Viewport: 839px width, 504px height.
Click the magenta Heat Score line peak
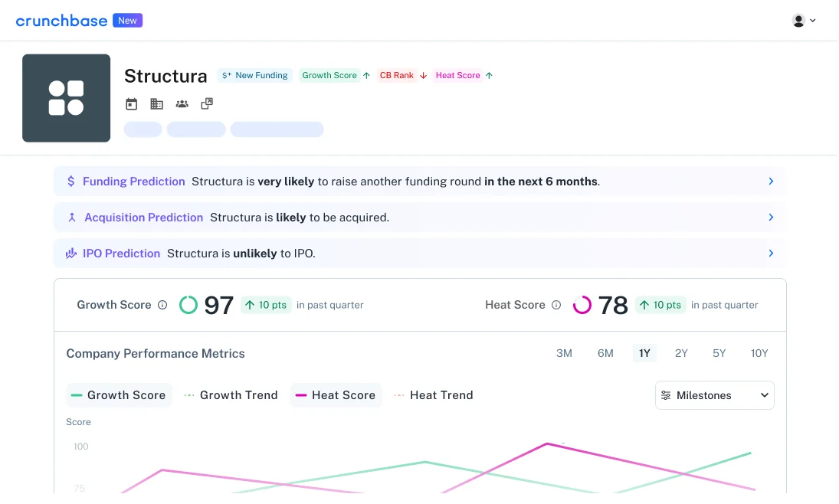click(547, 443)
